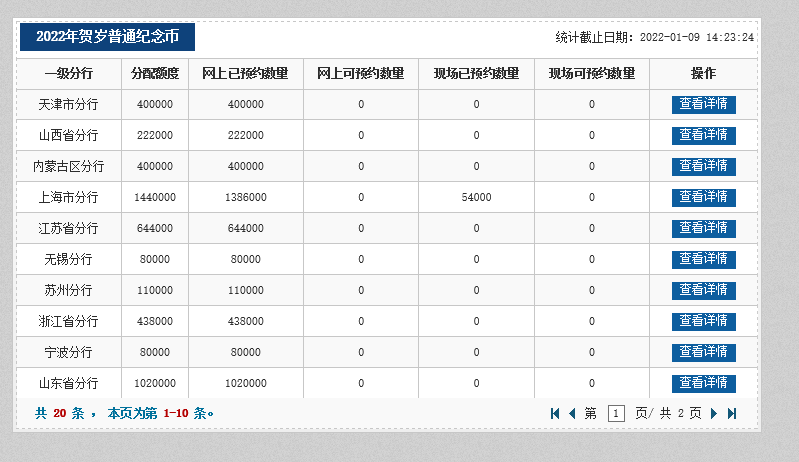Click the 110000 quota for 苏州分行

click(155, 290)
